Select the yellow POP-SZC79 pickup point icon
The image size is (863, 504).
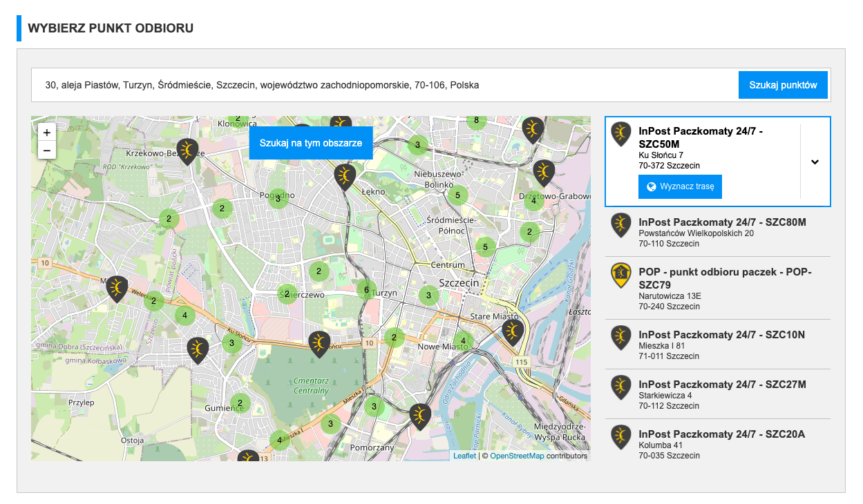[x=621, y=275]
